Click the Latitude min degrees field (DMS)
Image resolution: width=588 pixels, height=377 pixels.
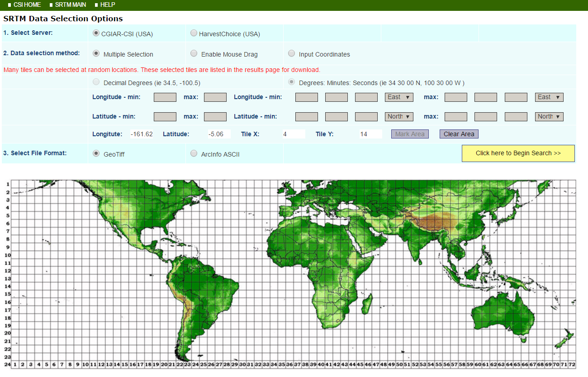(x=307, y=117)
